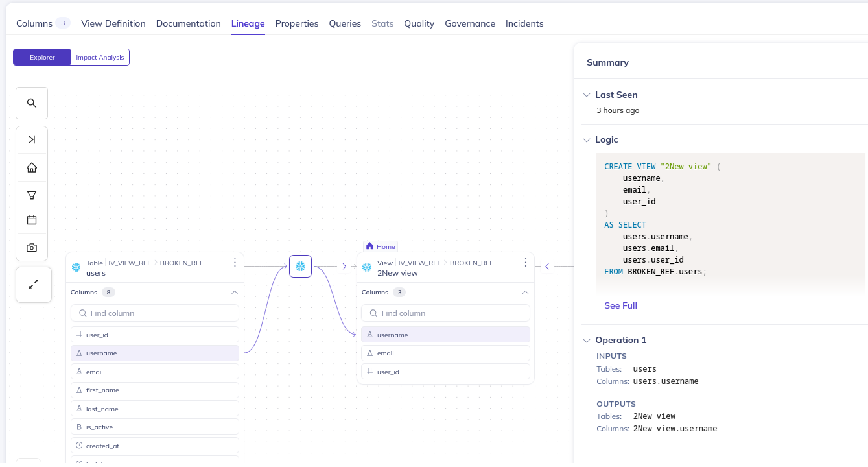The image size is (868, 467).
Task: Click the camera screenshot icon
Action: pyautogui.click(x=32, y=248)
